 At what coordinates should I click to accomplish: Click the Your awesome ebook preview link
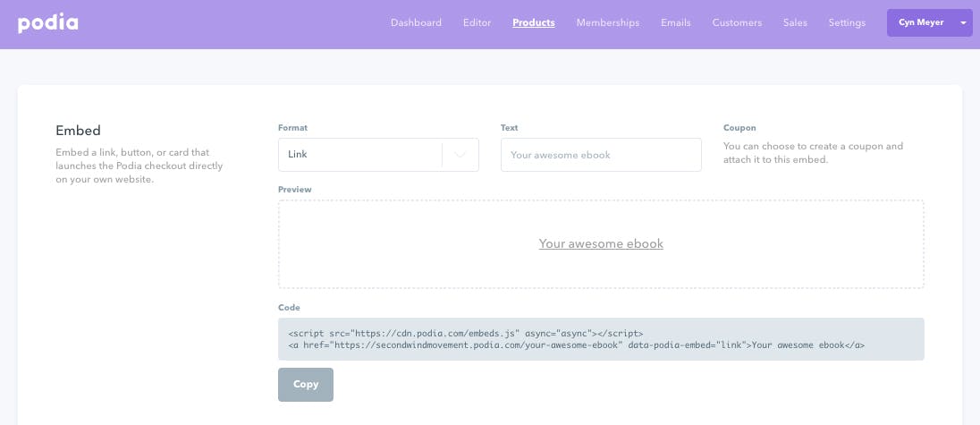[601, 243]
